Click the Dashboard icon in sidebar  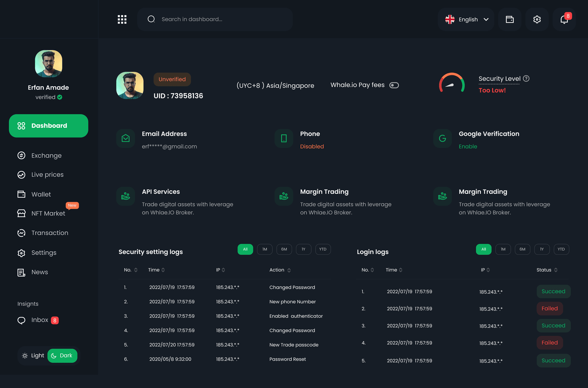tap(21, 126)
